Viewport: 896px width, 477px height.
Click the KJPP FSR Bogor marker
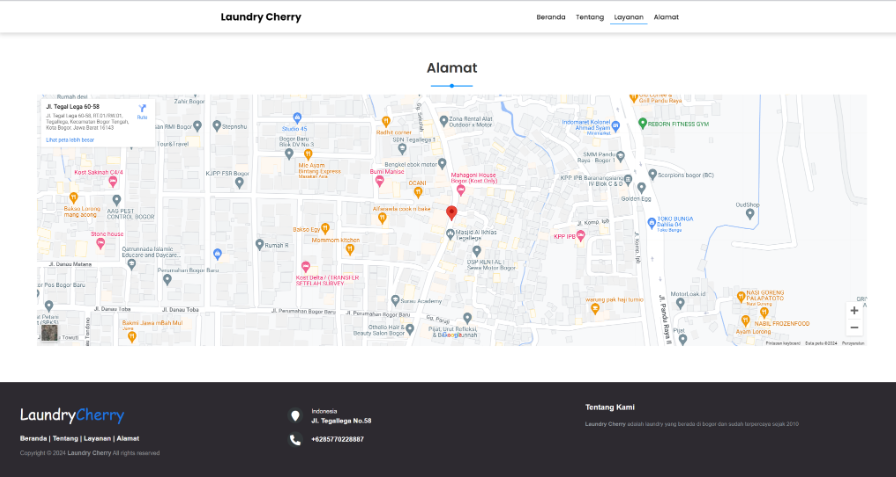point(239,183)
